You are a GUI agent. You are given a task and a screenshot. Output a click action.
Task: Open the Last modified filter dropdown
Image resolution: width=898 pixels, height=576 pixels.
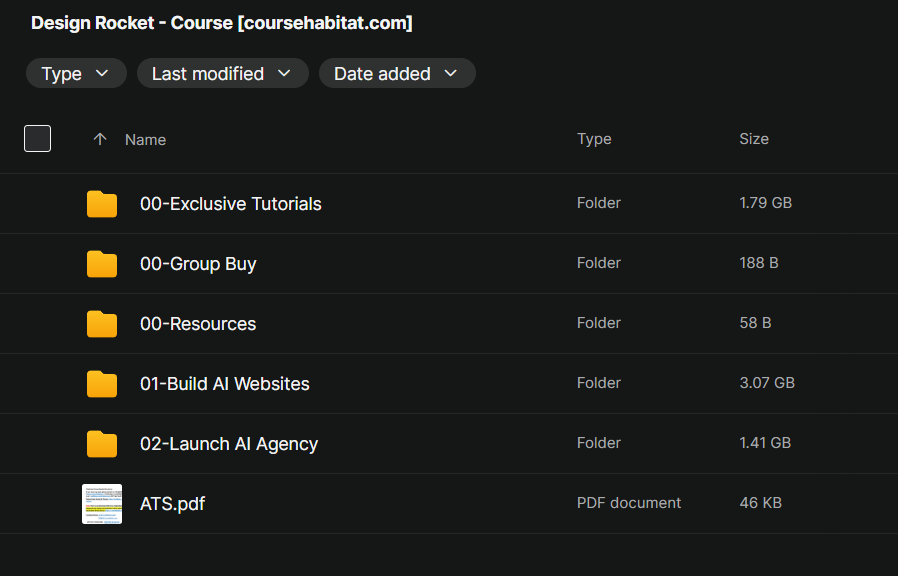pos(223,73)
